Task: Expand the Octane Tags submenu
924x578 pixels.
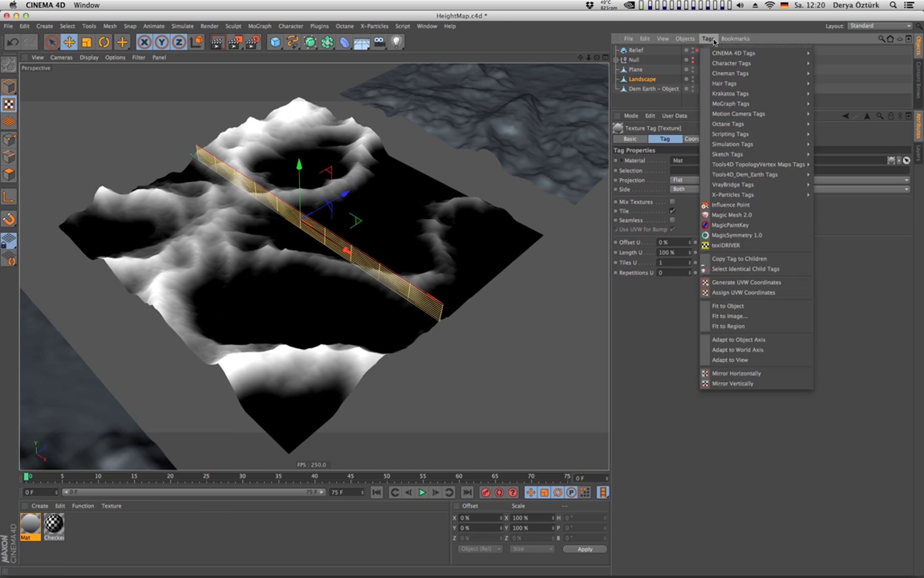Action: [x=757, y=124]
